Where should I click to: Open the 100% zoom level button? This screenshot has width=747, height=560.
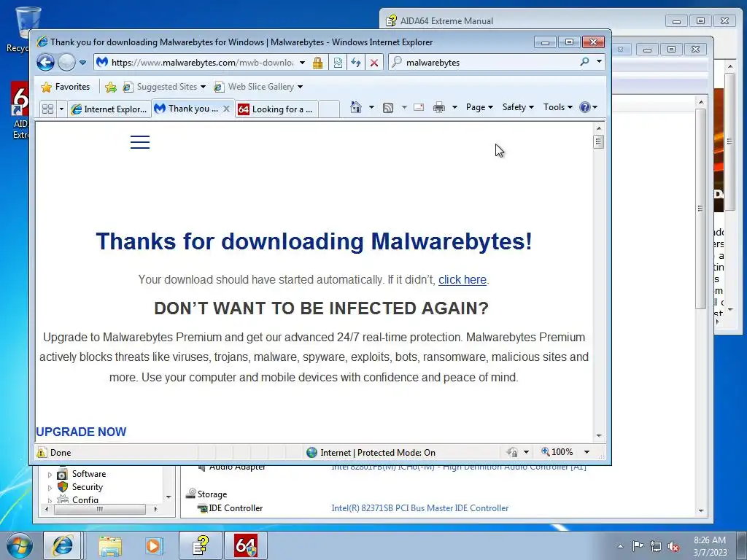point(557,452)
